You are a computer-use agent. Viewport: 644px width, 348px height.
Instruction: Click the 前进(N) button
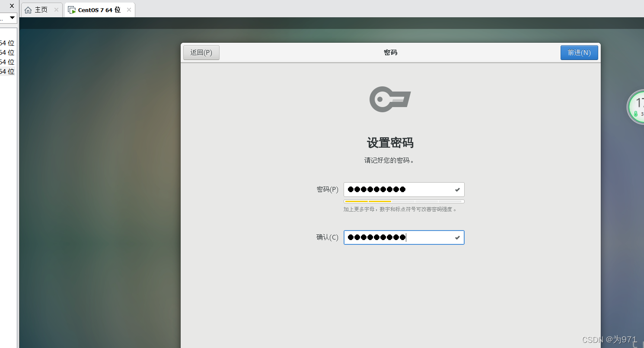579,53
